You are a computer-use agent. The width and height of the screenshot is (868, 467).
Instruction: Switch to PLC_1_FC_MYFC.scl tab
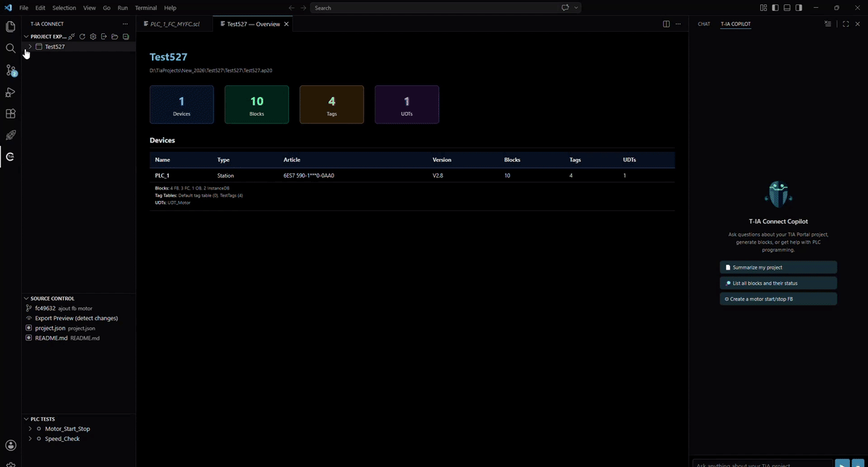(x=174, y=24)
